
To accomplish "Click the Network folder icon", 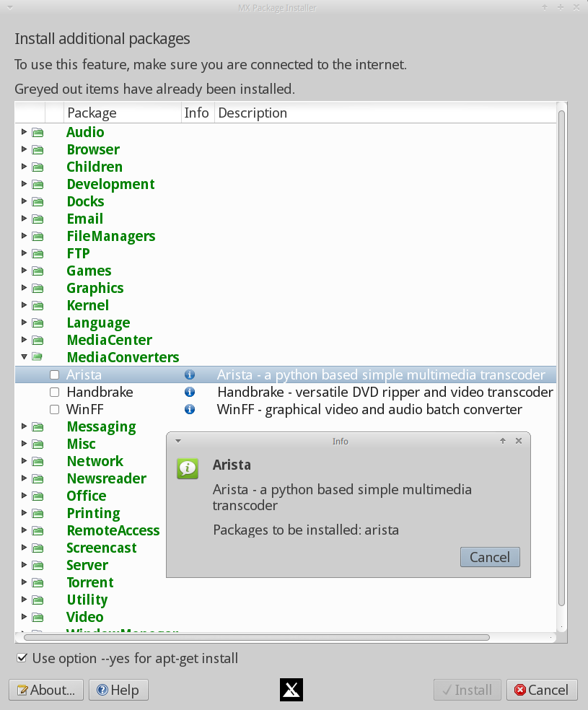I will click(x=38, y=461).
